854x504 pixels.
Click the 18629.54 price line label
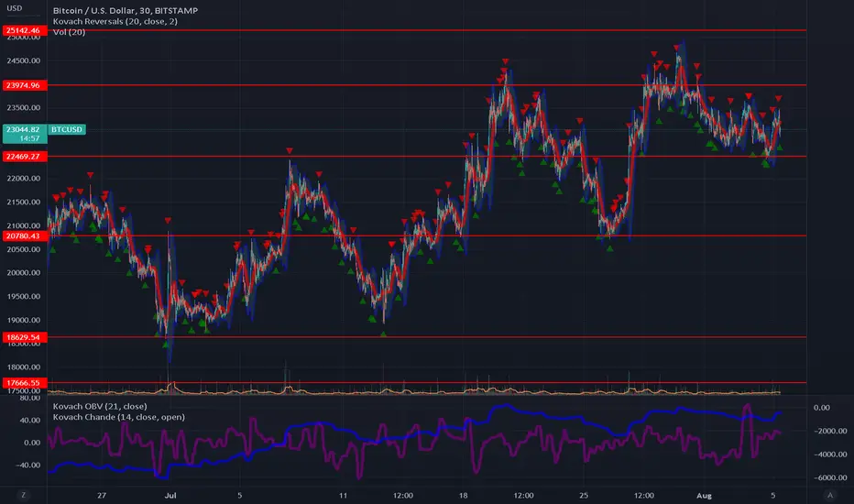25,337
